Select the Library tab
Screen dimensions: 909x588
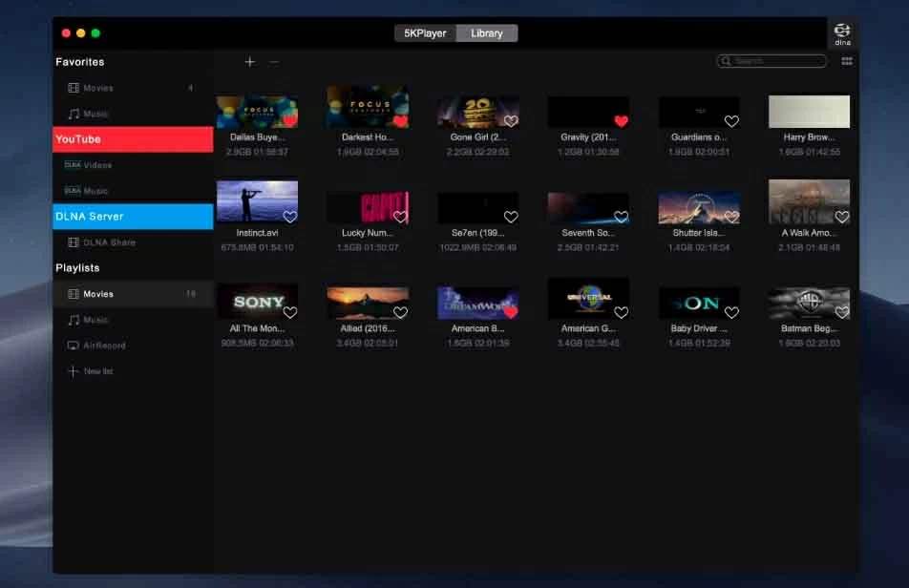[487, 33]
